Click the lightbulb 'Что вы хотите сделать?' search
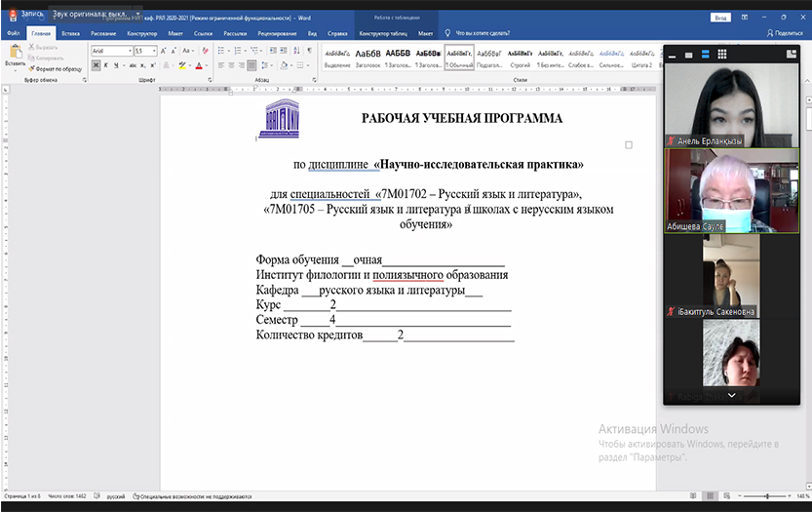812x512 pixels. [483, 33]
